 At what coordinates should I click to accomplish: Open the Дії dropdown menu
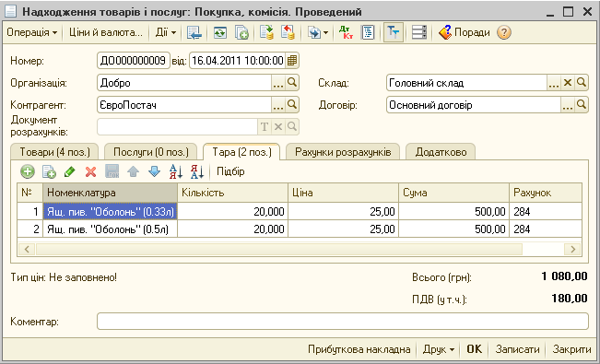[x=166, y=32]
